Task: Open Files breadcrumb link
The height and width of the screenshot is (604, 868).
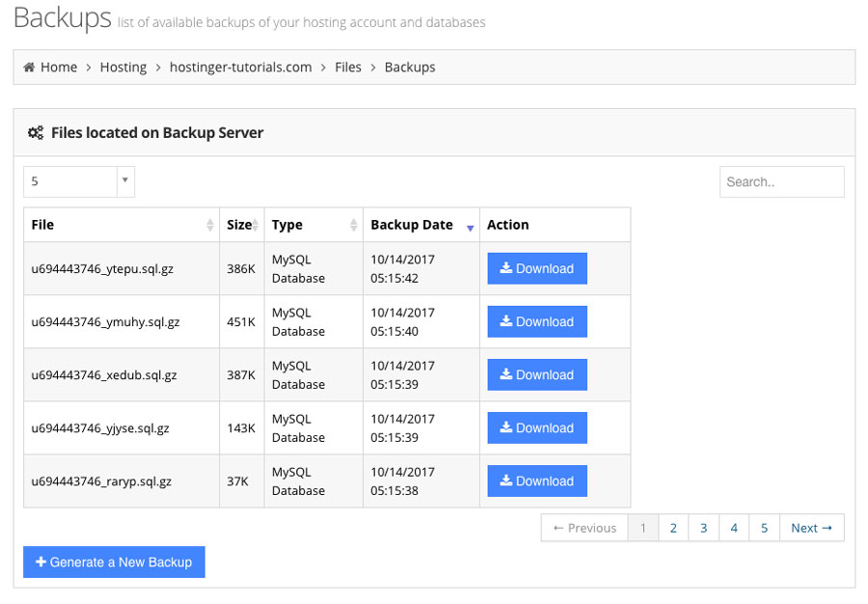Action: coord(347,67)
